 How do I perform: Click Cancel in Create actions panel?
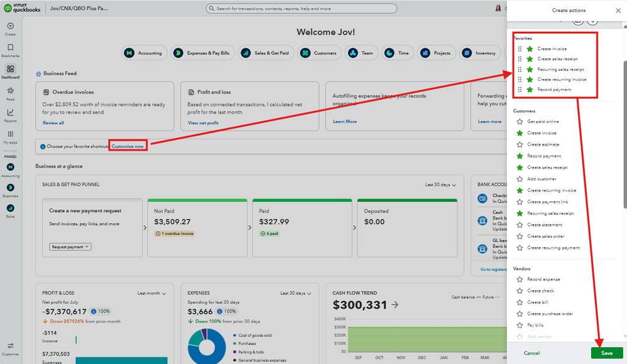(x=532, y=353)
